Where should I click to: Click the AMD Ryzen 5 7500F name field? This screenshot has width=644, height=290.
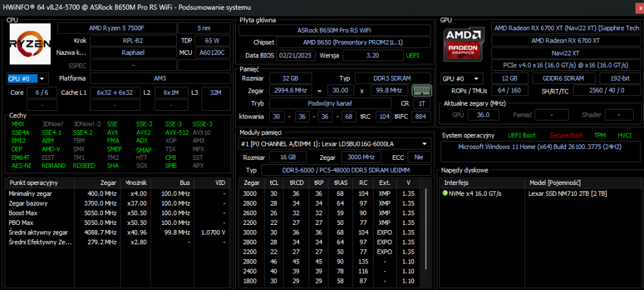[117, 28]
